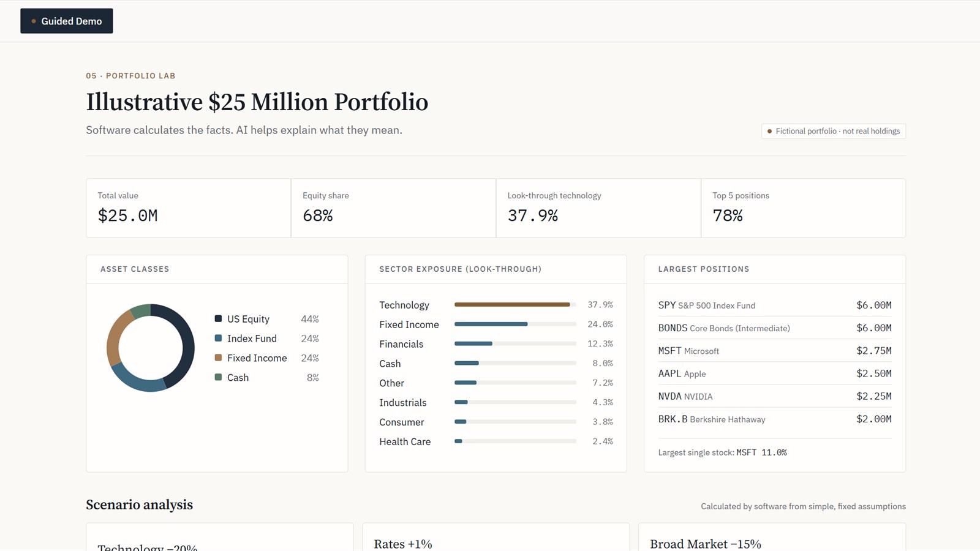Click the US Equity 44% percentage

click(310, 319)
